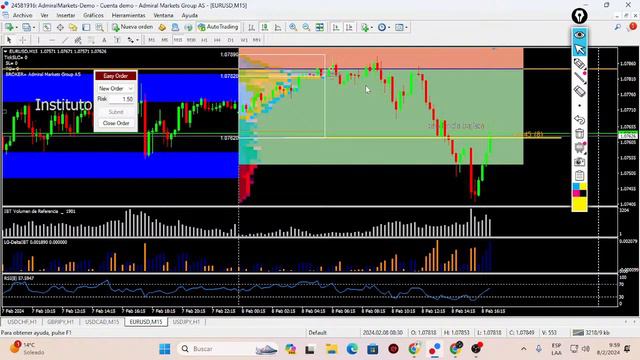Toggle chart shift from right edge
Screen dimensions: 640x360
[x=349, y=27]
